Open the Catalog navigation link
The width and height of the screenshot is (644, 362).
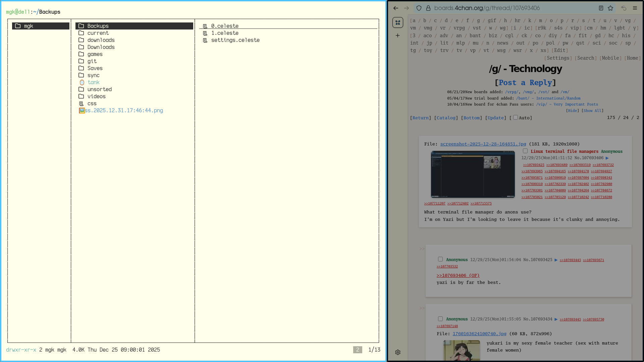pos(446,118)
